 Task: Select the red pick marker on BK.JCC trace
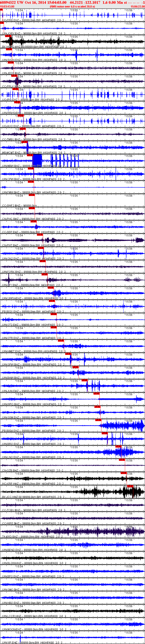[x=130, y=486]
